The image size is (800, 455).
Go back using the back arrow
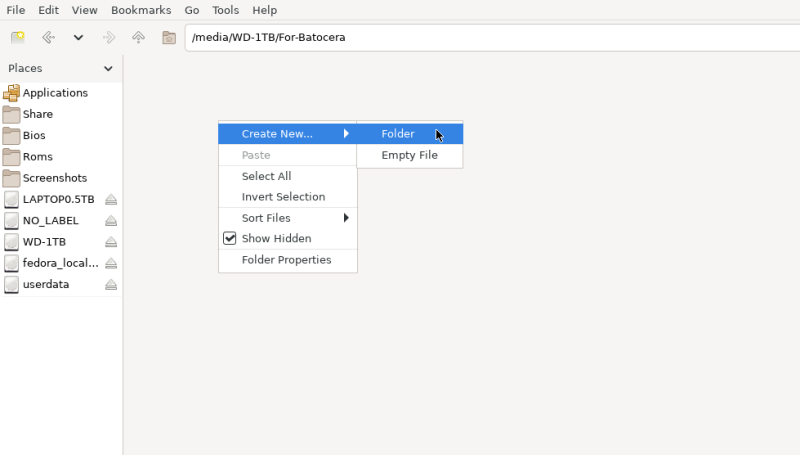[x=48, y=37]
